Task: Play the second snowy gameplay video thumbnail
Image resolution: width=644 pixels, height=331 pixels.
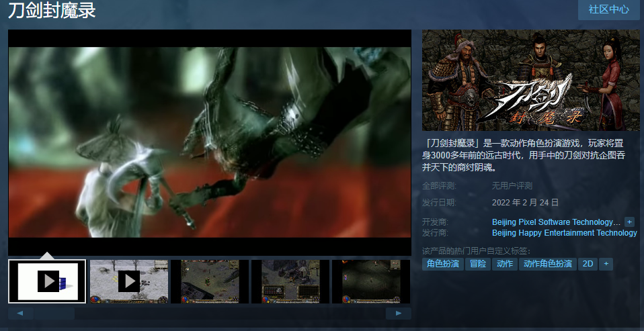Action: (x=129, y=281)
